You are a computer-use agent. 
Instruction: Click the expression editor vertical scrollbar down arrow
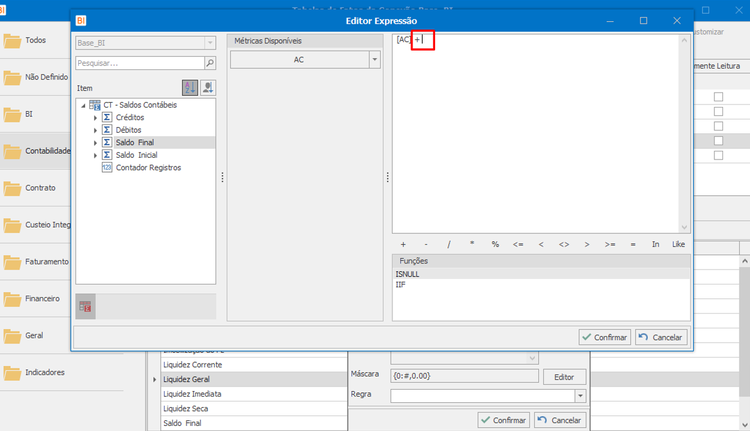684,227
